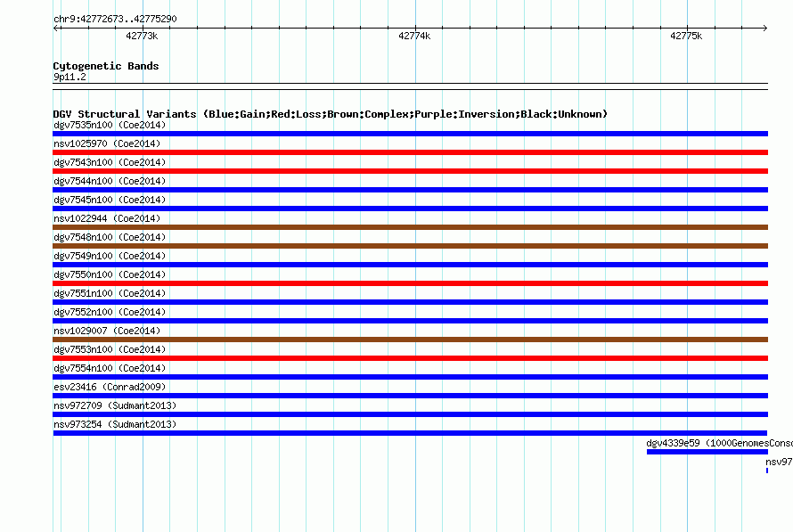Click the 42773k ruler tick label

[142, 36]
